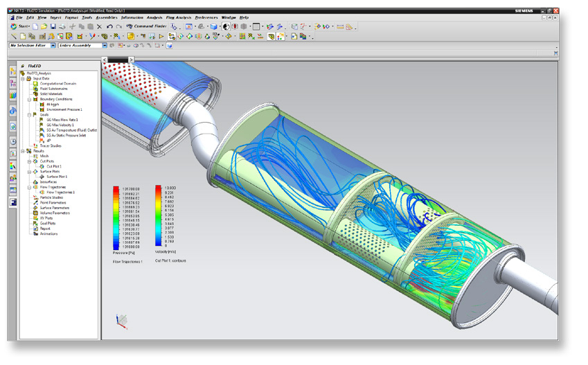Collapse the Flow Trajectories tree node
This screenshot has height=365, width=588.
29,187
